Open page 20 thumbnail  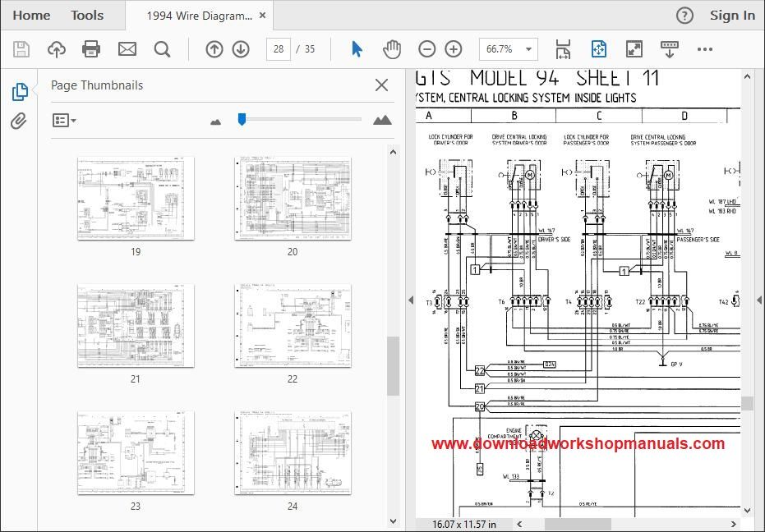293,199
